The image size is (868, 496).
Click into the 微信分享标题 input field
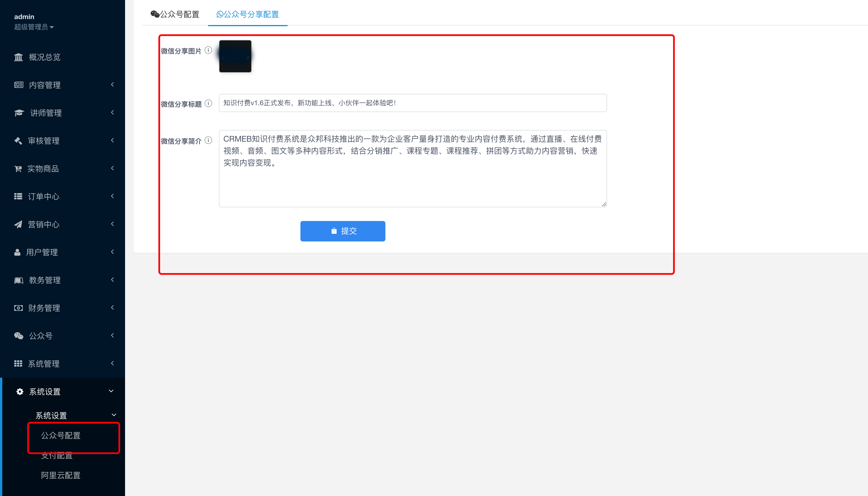pyautogui.click(x=413, y=103)
